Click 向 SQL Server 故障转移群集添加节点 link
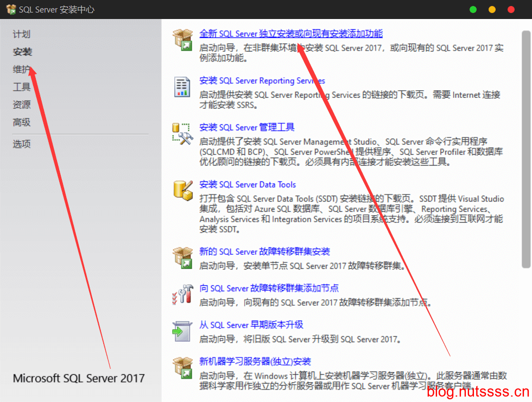 (269, 288)
